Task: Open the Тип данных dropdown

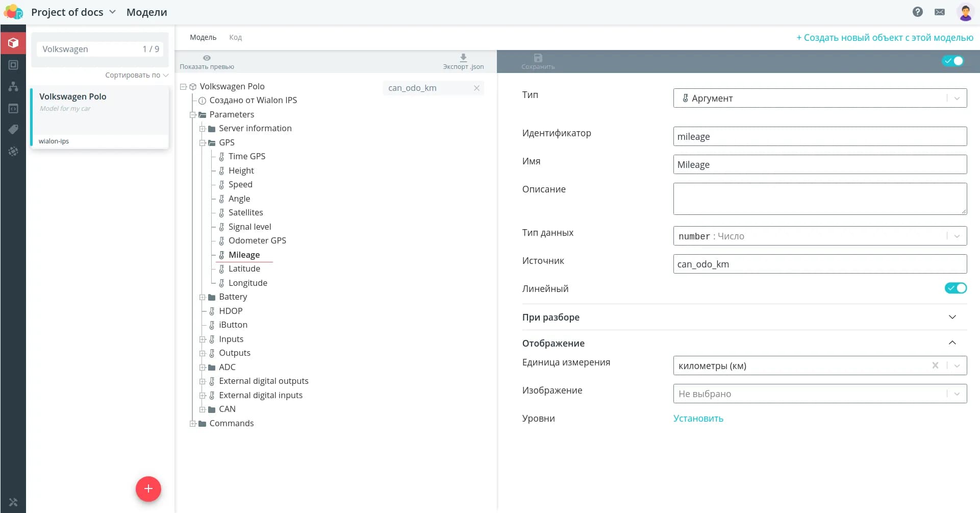Action: (x=819, y=236)
